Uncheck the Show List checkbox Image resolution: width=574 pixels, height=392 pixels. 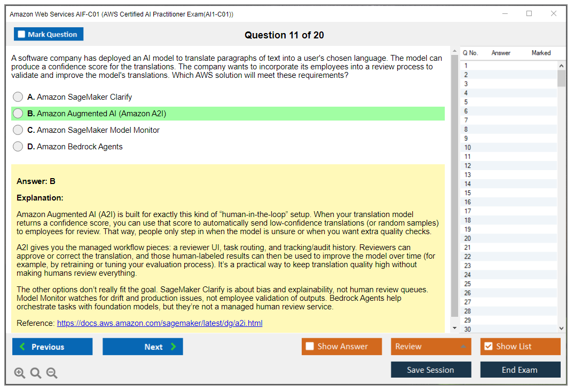click(x=488, y=347)
